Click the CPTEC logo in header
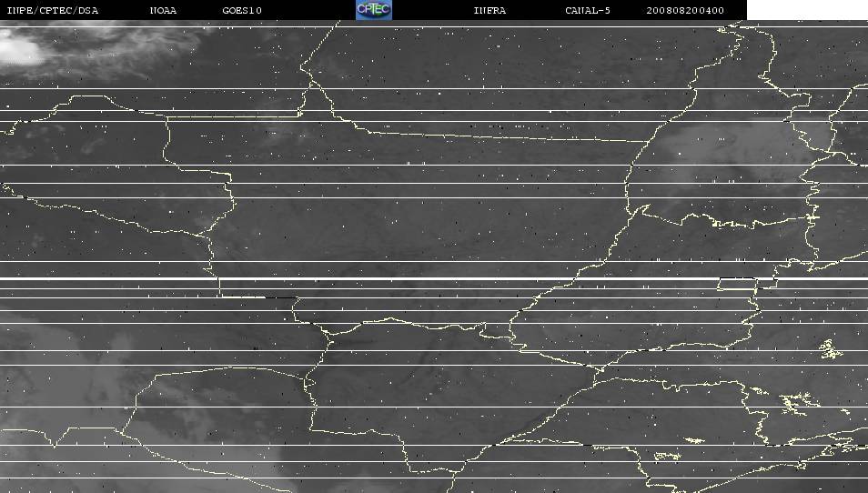The height and width of the screenshot is (493, 868). pyautogui.click(x=374, y=10)
